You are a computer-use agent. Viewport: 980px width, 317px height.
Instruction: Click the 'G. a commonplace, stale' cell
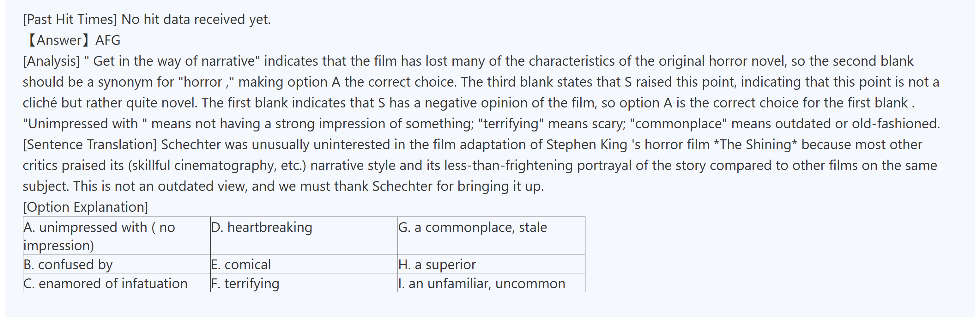(x=491, y=235)
